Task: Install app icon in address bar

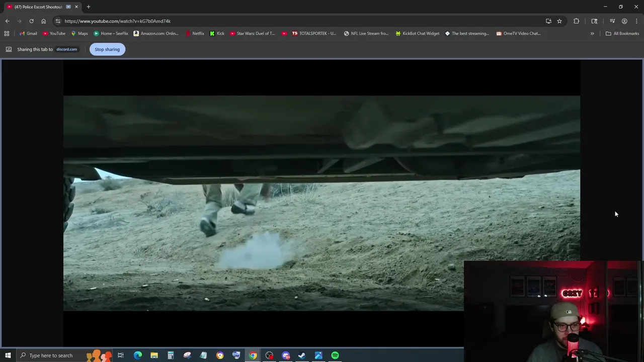Action: 548,21
